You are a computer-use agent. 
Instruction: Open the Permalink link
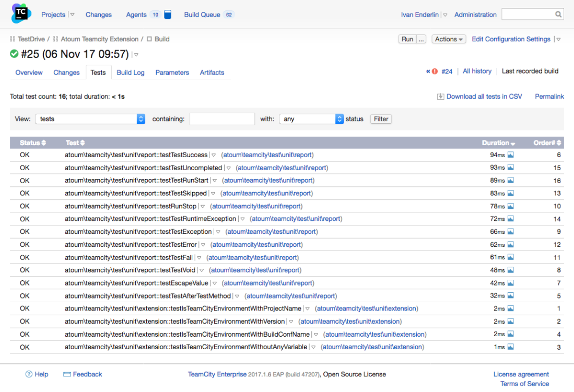tap(549, 97)
